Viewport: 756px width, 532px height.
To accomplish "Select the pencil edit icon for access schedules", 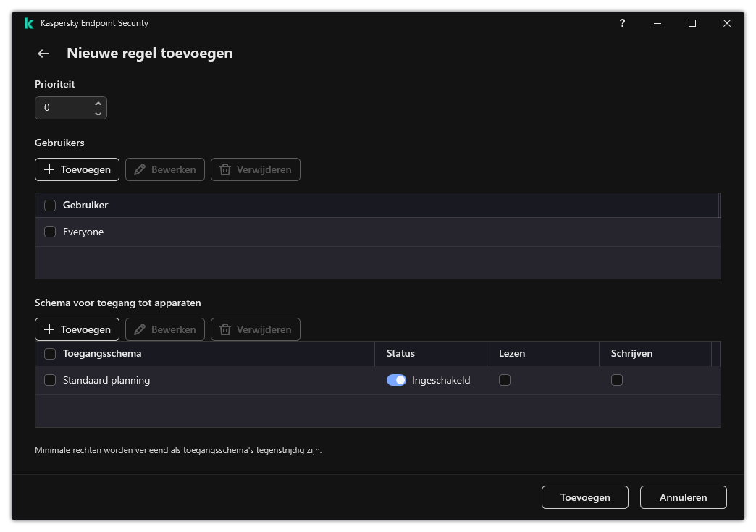I will (138, 329).
